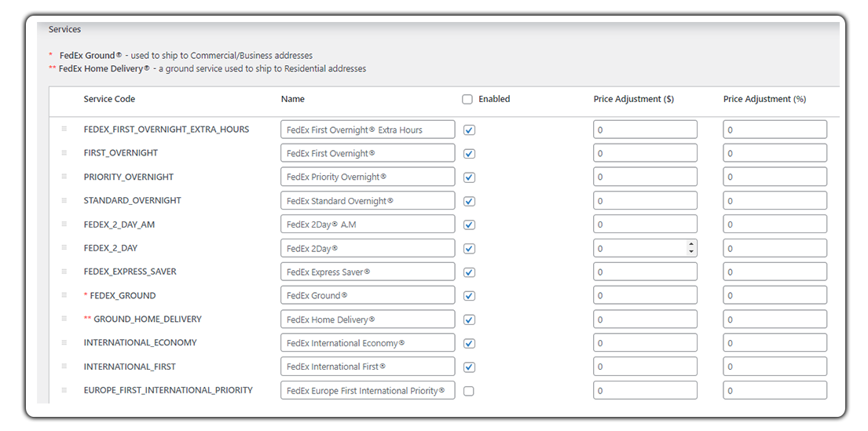Focus dollar price adjustment for FEDEX_GROUND
Image resolution: width=868 pixels, height=431 pixels.
click(645, 295)
